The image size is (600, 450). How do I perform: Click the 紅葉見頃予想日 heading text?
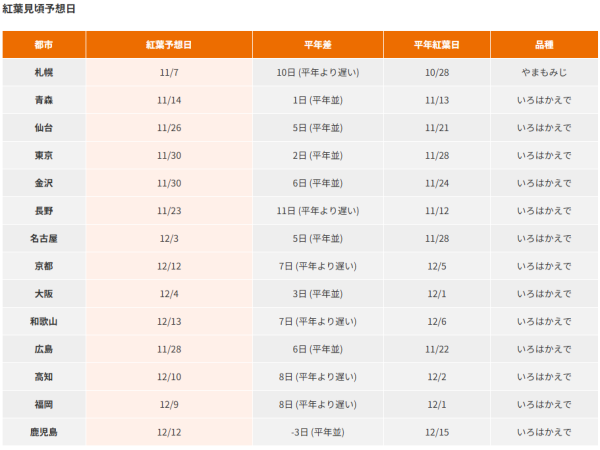click(x=38, y=9)
